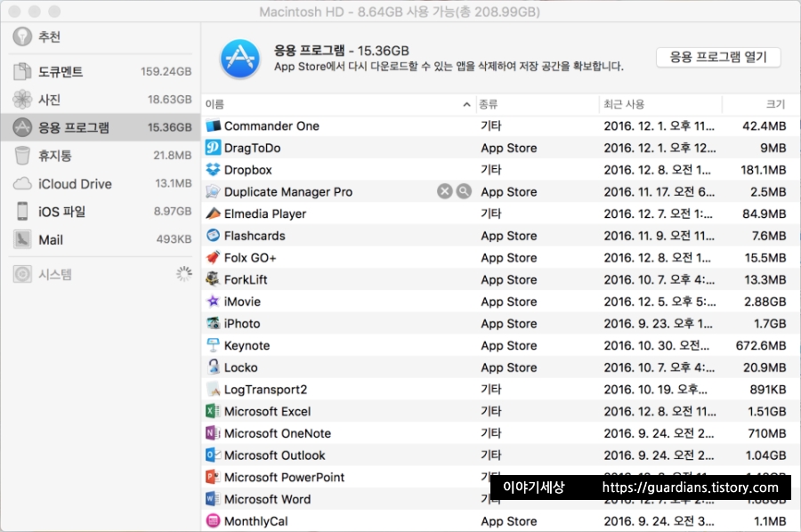The width and height of the screenshot is (801, 532).
Task: Open the 휴지통 category in the sidebar
Action: coord(100,155)
